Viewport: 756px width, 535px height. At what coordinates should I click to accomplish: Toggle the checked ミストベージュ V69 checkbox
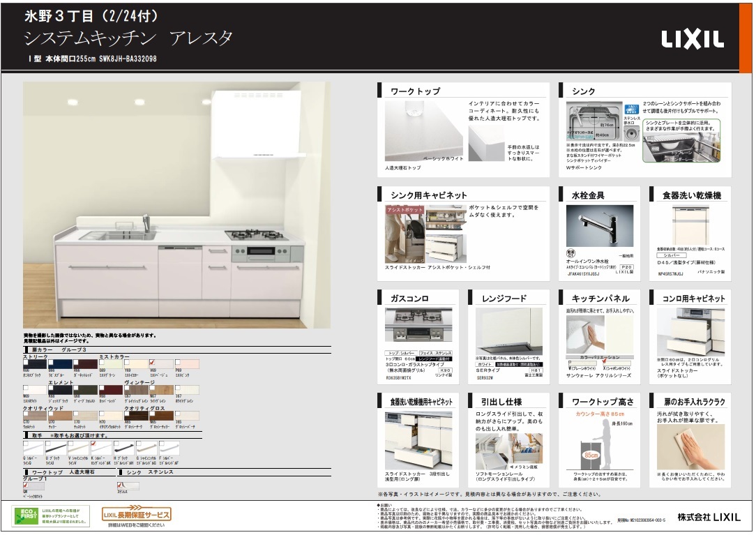point(152,362)
